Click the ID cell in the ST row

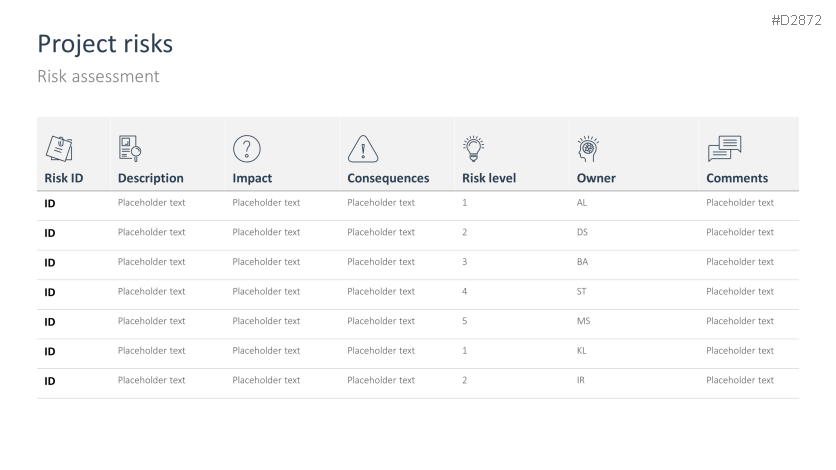pos(50,292)
